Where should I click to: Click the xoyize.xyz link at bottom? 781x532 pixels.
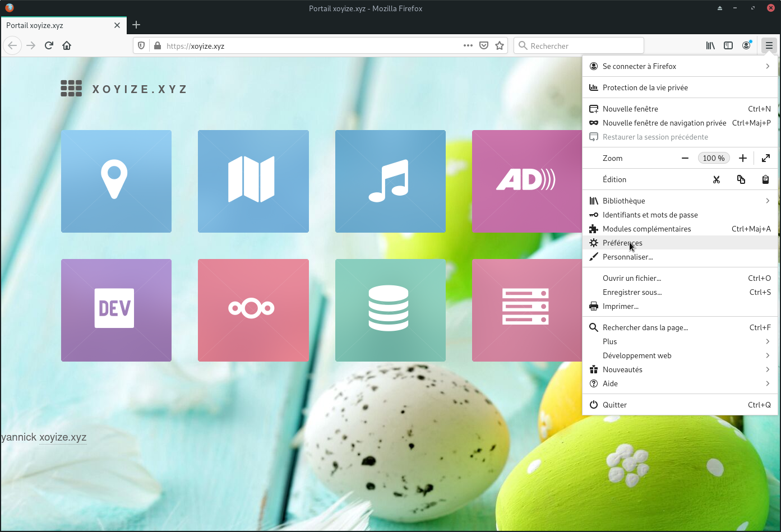tap(63, 437)
